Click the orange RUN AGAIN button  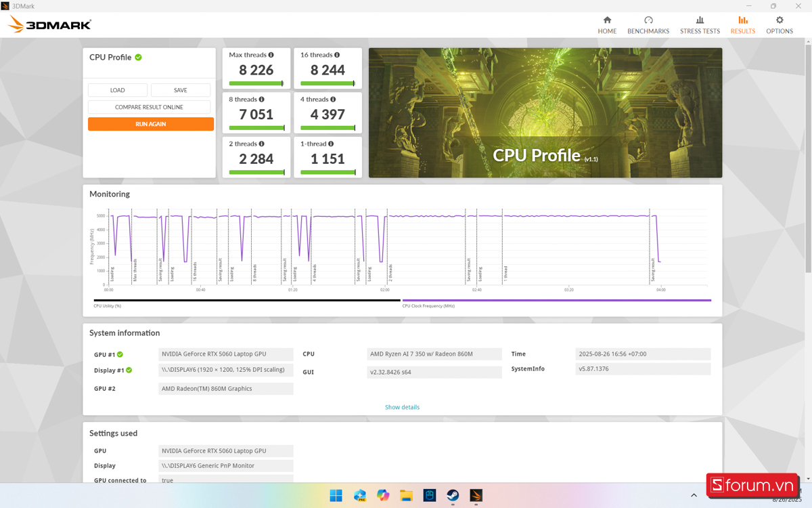151,124
